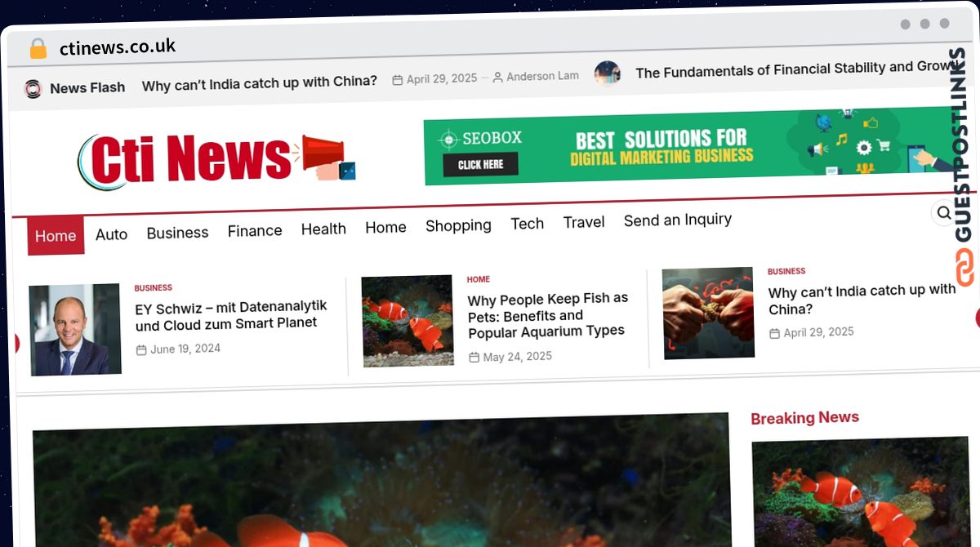The width and height of the screenshot is (980, 547).
Task: Click the previous slide arrow on carousel
Action: [x=16, y=344]
